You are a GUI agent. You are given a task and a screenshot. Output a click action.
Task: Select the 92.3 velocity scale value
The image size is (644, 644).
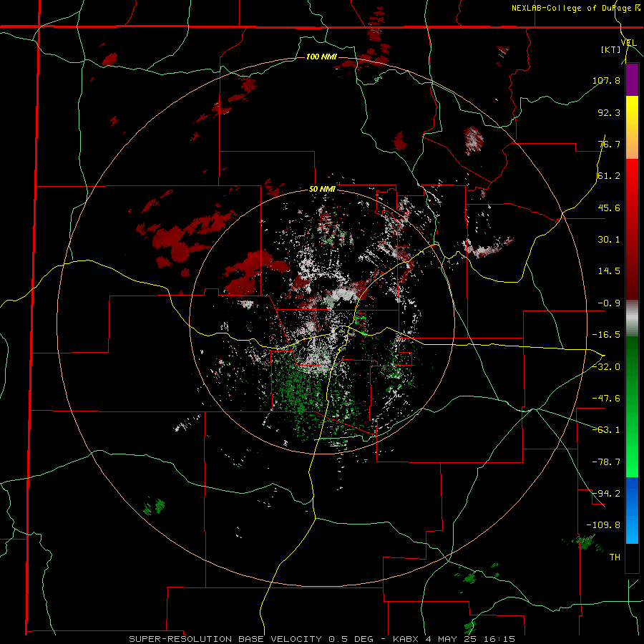coord(609,112)
